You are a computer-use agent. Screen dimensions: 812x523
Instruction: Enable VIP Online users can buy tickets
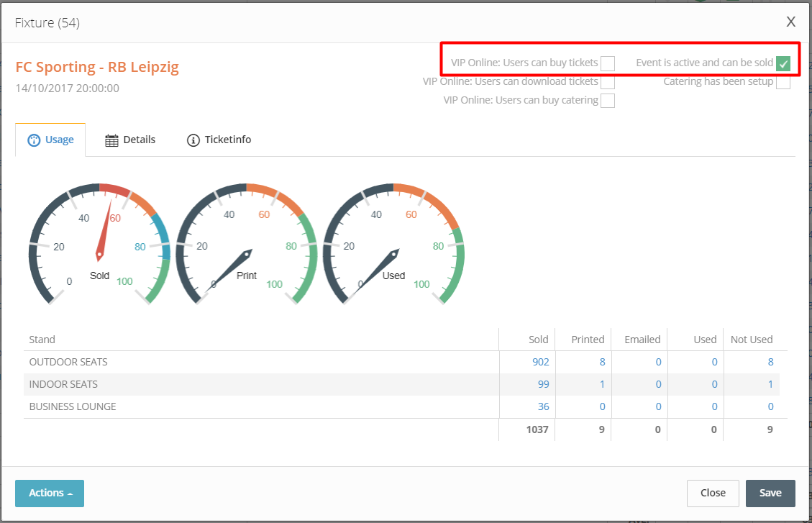click(608, 63)
